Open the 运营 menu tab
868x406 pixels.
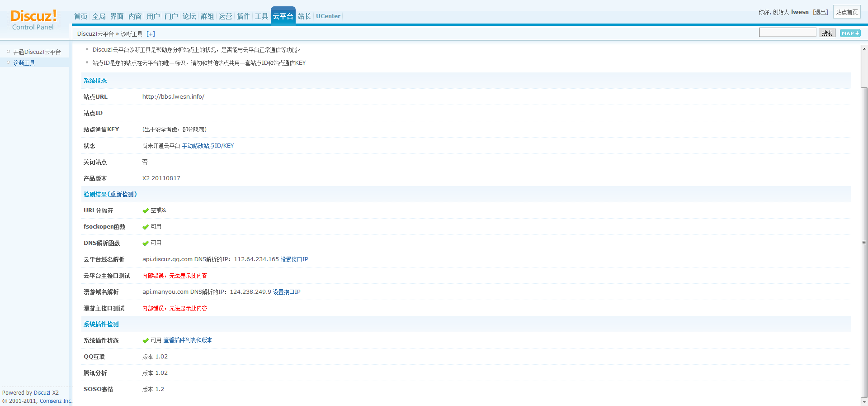pyautogui.click(x=226, y=16)
